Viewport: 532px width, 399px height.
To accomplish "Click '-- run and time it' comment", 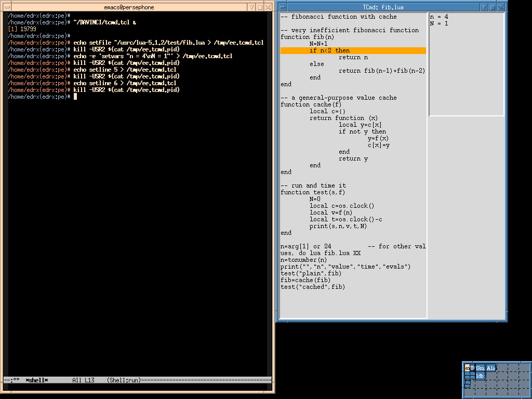I will 313,185.
